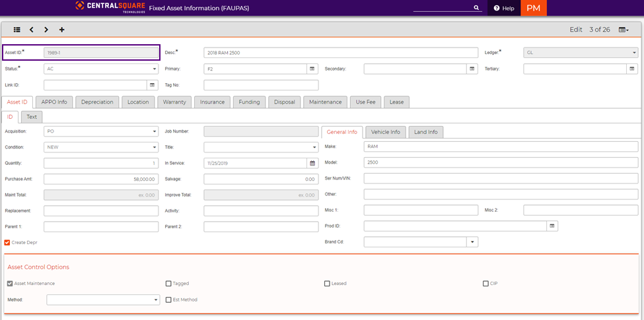The height and width of the screenshot is (320, 644).
Task: Click the header search box
Action: 443,8
